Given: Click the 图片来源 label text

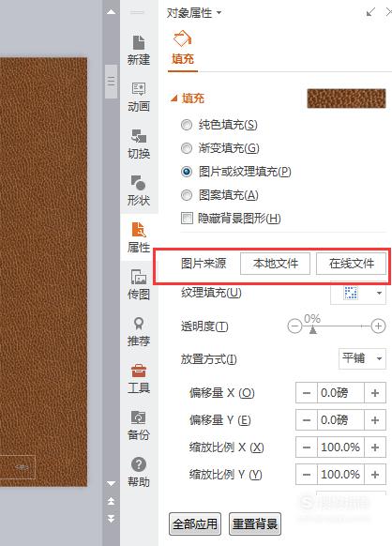Looking at the screenshot, I should point(204,264).
